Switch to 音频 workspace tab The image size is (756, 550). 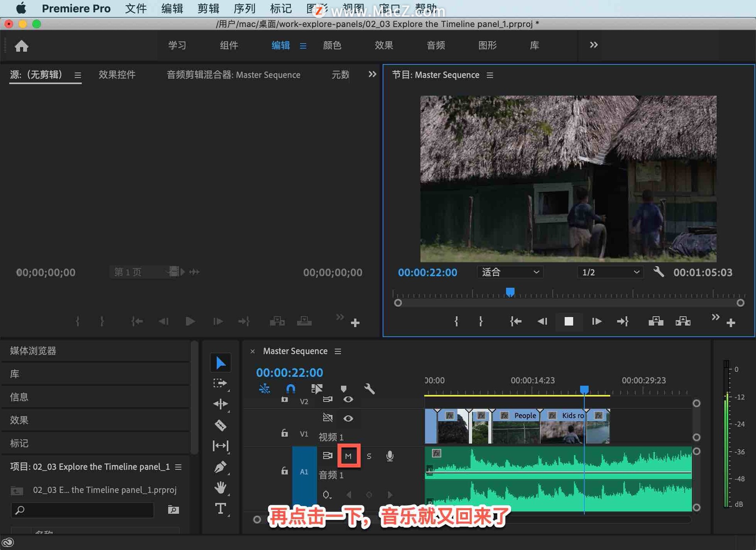coord(435,45)
